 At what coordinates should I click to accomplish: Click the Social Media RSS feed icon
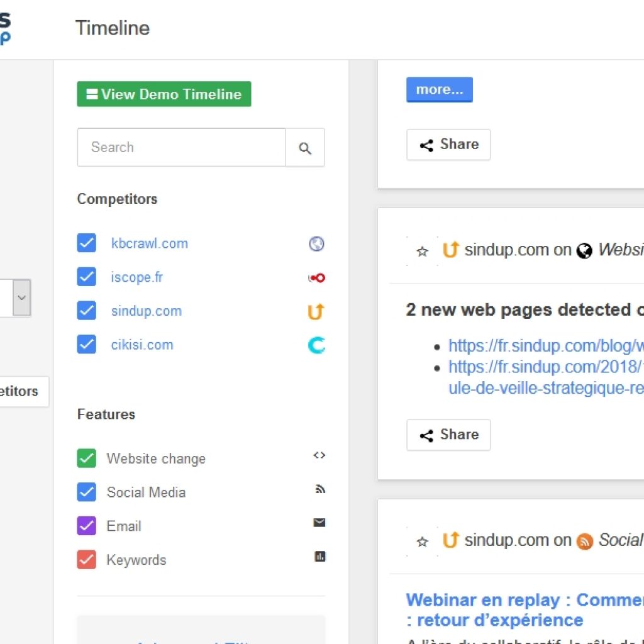coord(320,489)
